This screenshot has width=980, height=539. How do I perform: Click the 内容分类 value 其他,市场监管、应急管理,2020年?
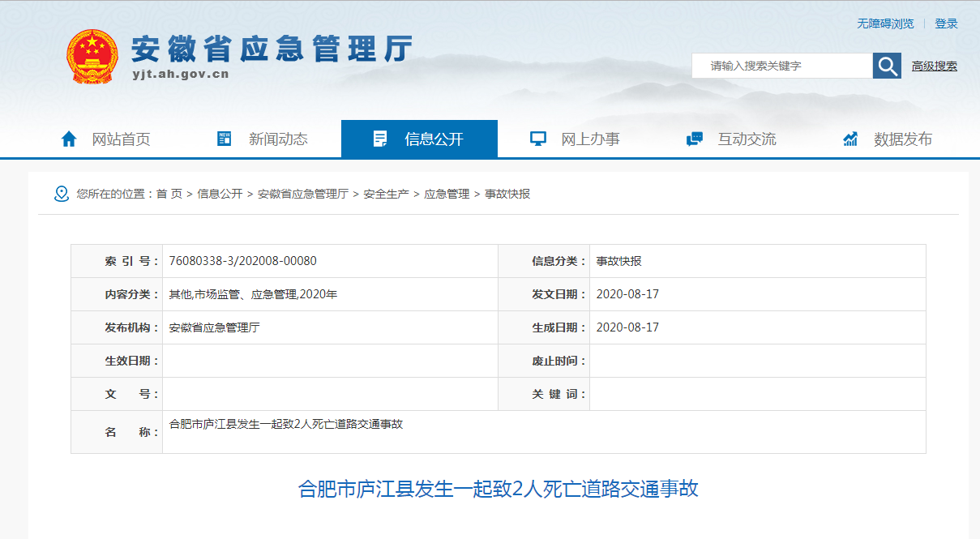pyautogui.click(x=253, y=294)
